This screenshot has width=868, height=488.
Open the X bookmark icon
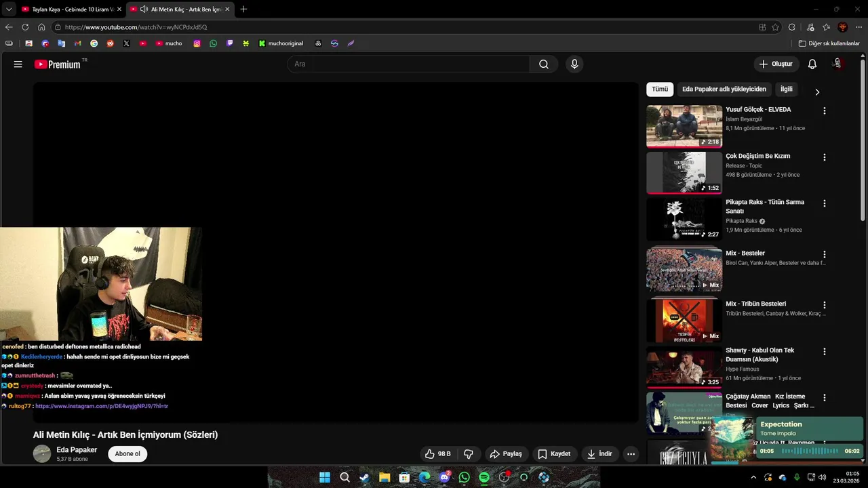126,43
